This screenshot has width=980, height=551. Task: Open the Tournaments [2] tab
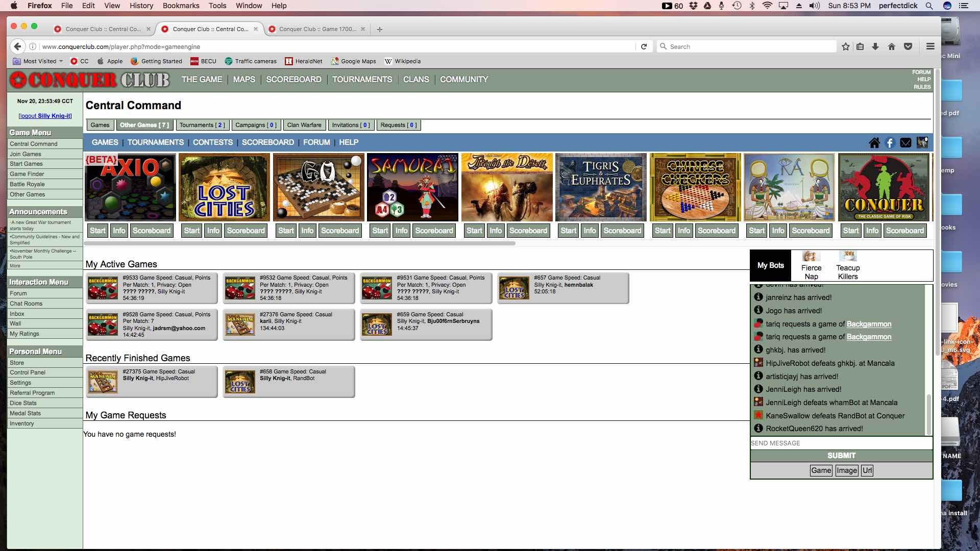point(202,125)
